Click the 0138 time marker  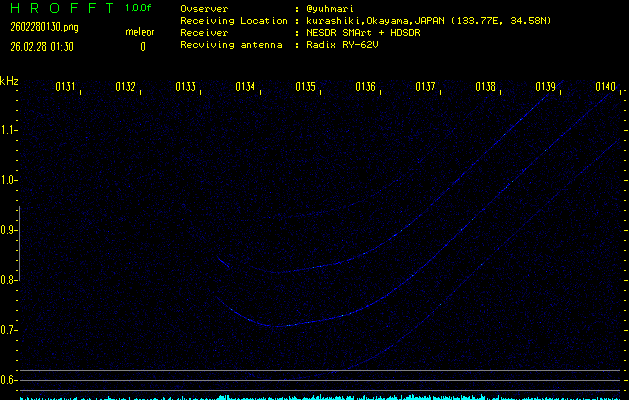coord(486,87)
